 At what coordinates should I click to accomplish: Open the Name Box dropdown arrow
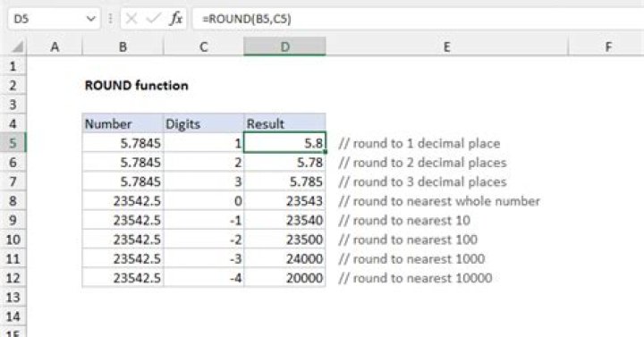[90, 19]
